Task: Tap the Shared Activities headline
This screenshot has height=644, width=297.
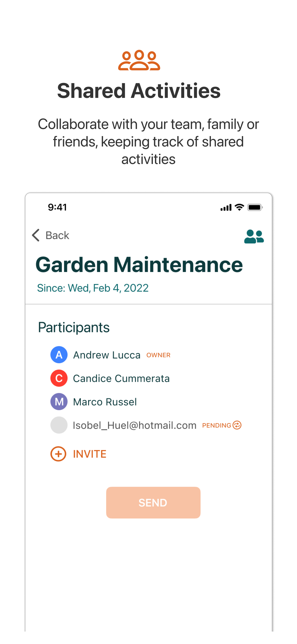Action: 139,91
